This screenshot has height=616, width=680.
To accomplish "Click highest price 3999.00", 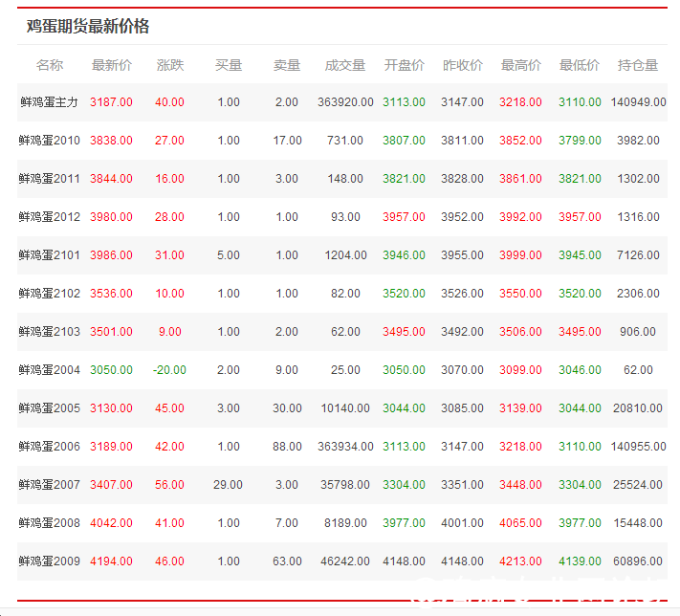I will pos(520,255).
